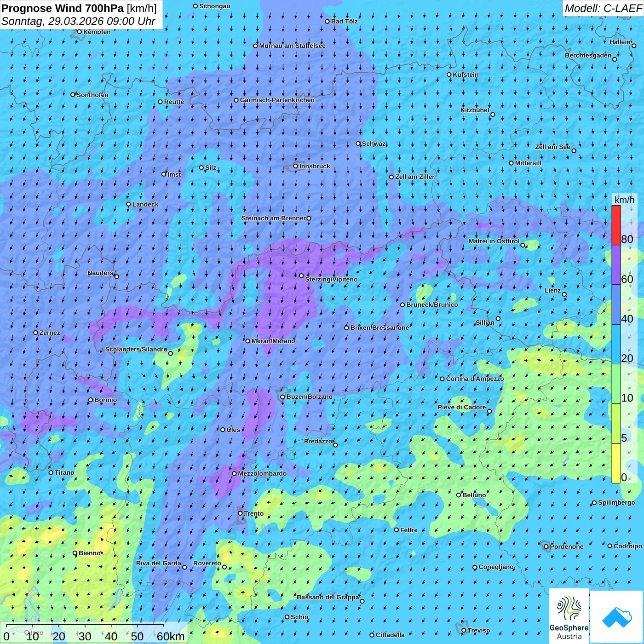Click the Codroipo label

click(628, 546)
